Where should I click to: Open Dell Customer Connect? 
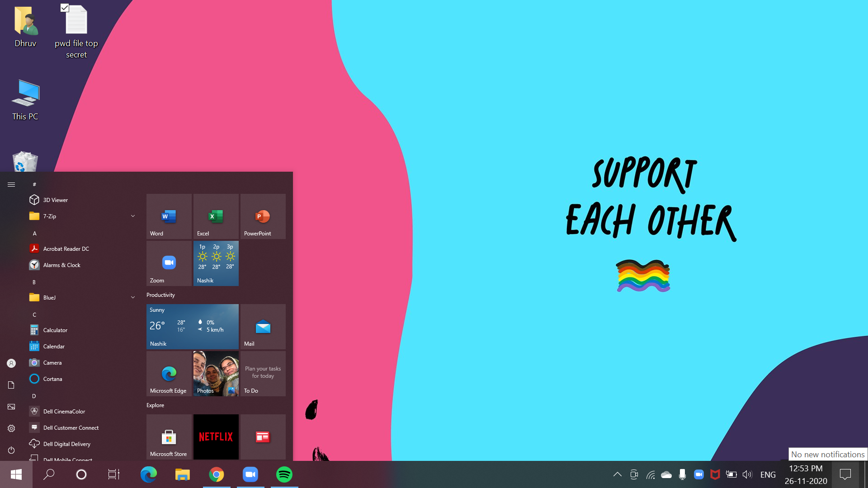pyautogui.click(x=82, y=427)
